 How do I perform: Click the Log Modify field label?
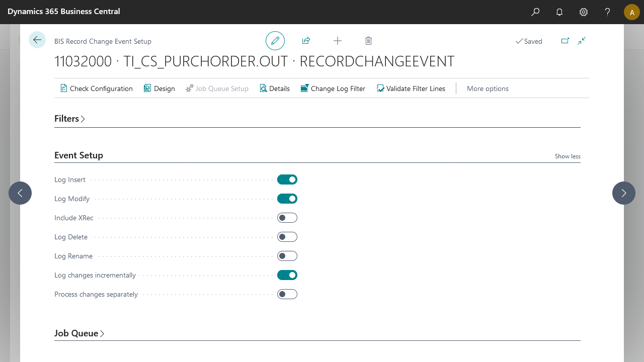(72, 199)
